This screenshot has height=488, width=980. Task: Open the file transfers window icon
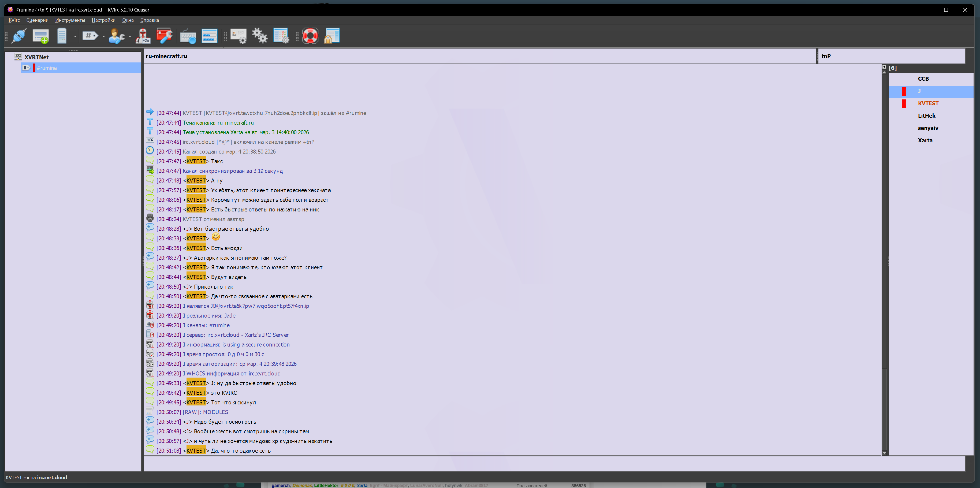pyautogui.click(x=209, y=36)
